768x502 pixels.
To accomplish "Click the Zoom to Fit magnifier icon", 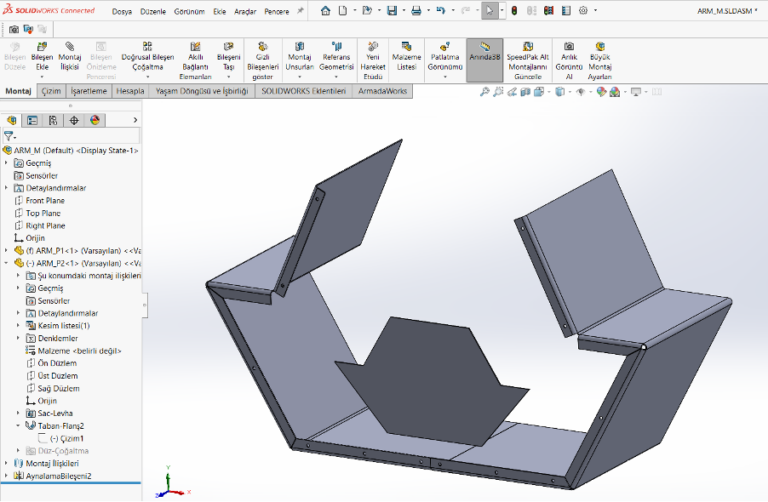I will (485, 91).
